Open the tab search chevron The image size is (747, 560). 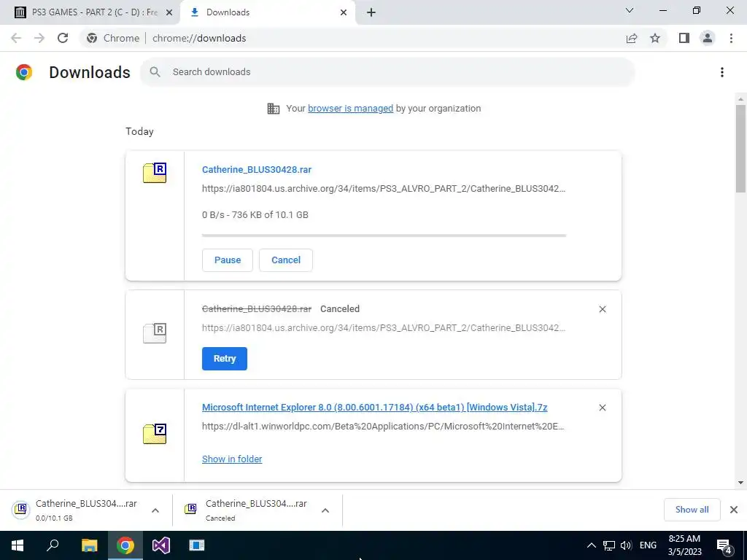(x=630, y=10)
